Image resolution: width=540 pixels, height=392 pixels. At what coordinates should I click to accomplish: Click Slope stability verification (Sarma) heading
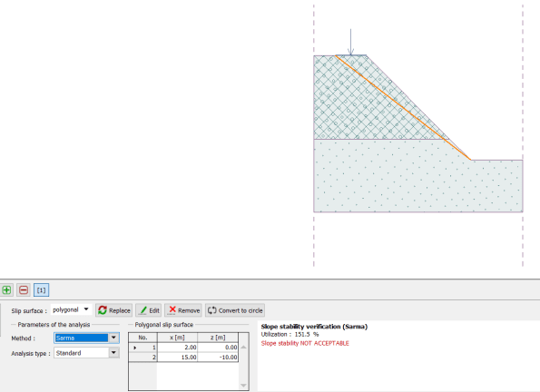pos(314,327)
